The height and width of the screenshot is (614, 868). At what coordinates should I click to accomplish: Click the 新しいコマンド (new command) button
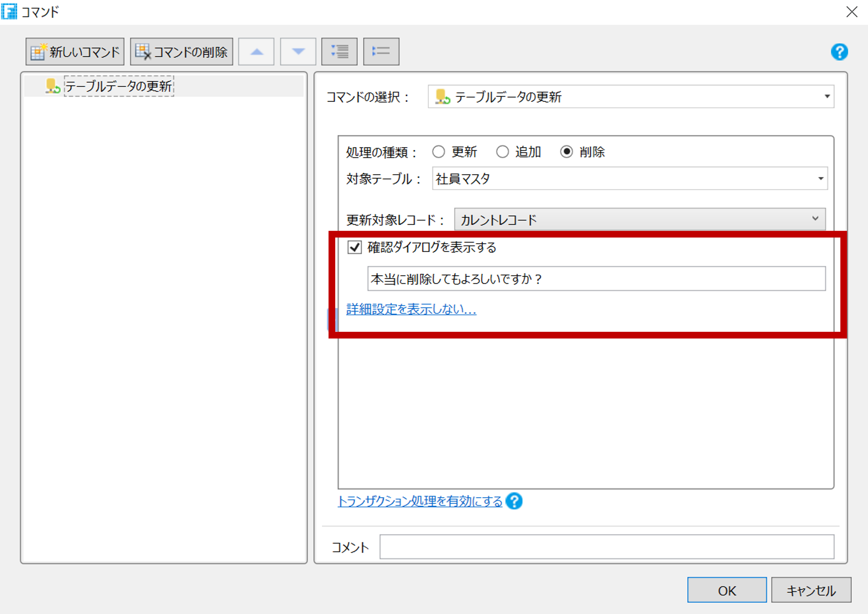(x=75, y=52)
